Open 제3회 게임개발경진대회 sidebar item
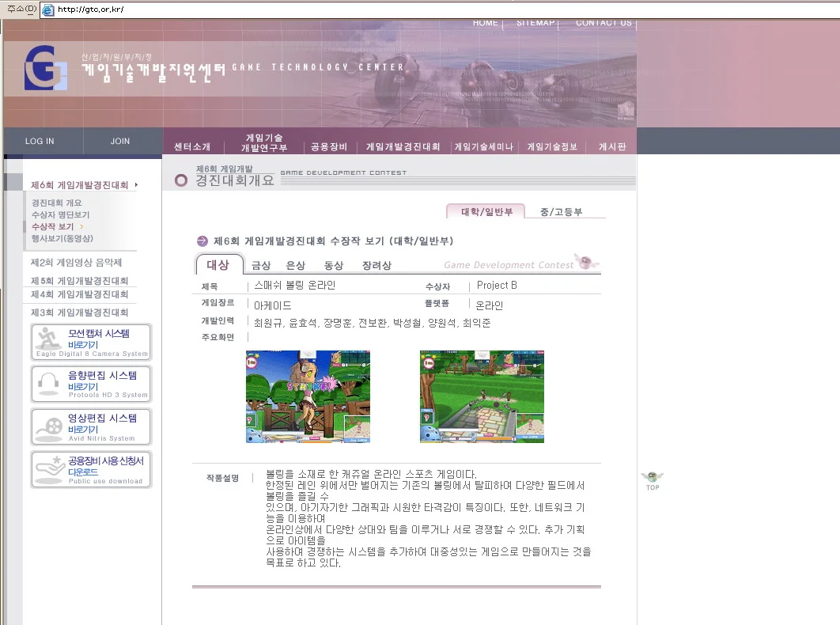 tap(79, 312)
